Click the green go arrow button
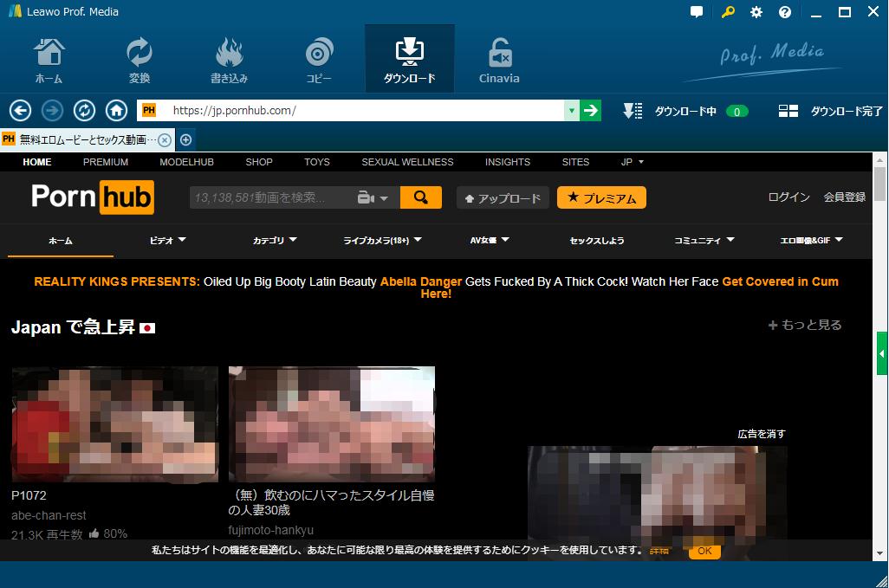This screenshot has height=588, width=889. tap(590, 111)
